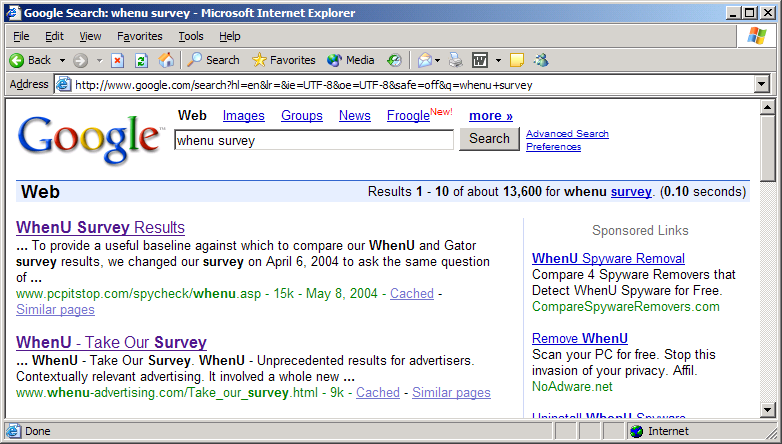Click the Mail envelope icon
This screenshot has width=782, height=444.
(x=424, y=60)
